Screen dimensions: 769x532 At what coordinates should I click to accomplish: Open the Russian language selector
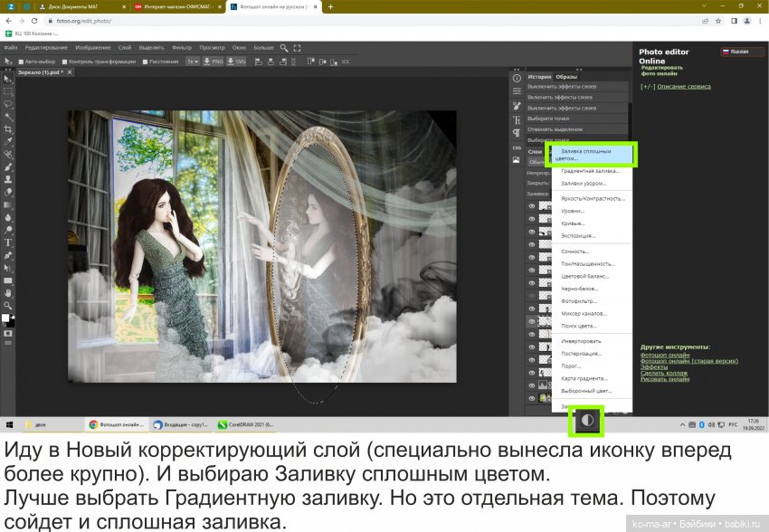[x=740, y=52]
